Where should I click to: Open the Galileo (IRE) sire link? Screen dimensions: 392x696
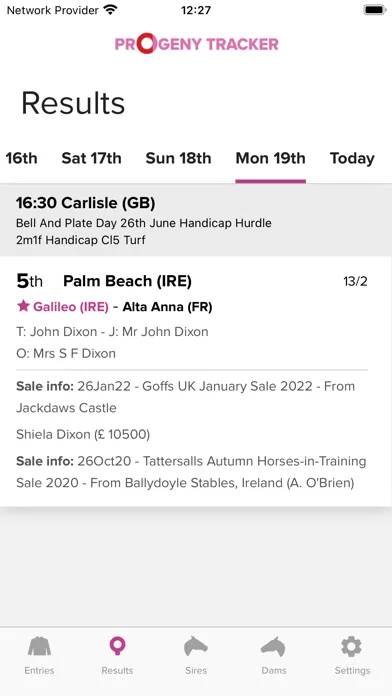coord(71,307)
